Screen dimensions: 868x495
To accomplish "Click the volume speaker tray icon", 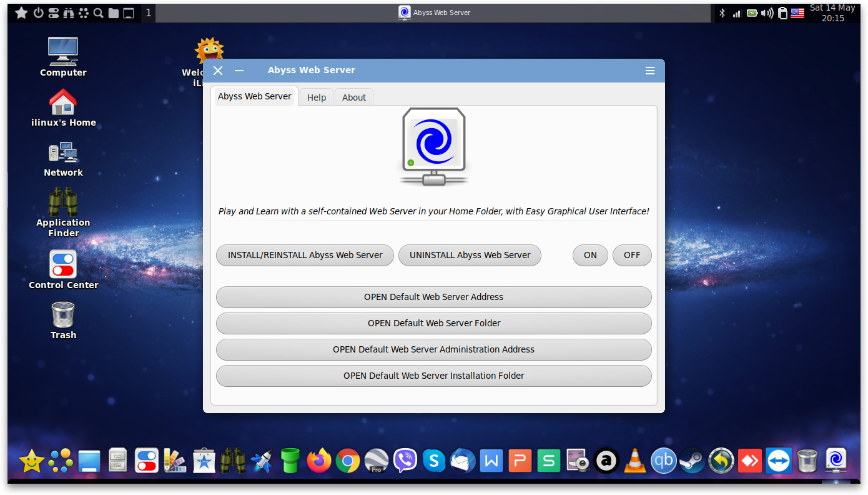I will (767, 12).
